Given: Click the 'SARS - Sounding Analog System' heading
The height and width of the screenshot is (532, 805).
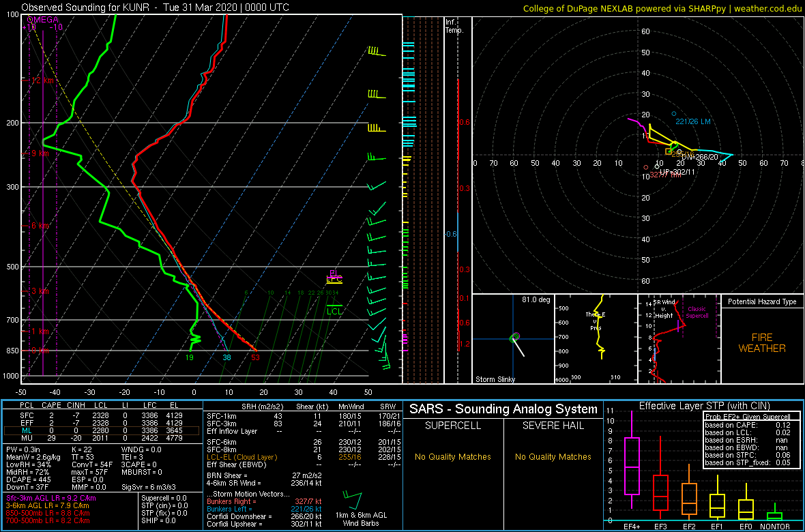Looking at the screenshot, I should click(x=503, y=410).
